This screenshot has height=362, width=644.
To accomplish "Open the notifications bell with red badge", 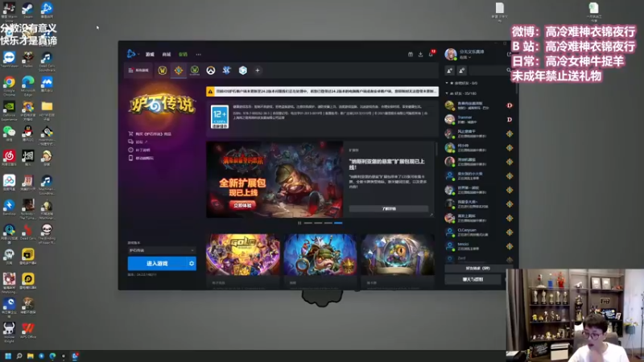I will coord(431,53).
